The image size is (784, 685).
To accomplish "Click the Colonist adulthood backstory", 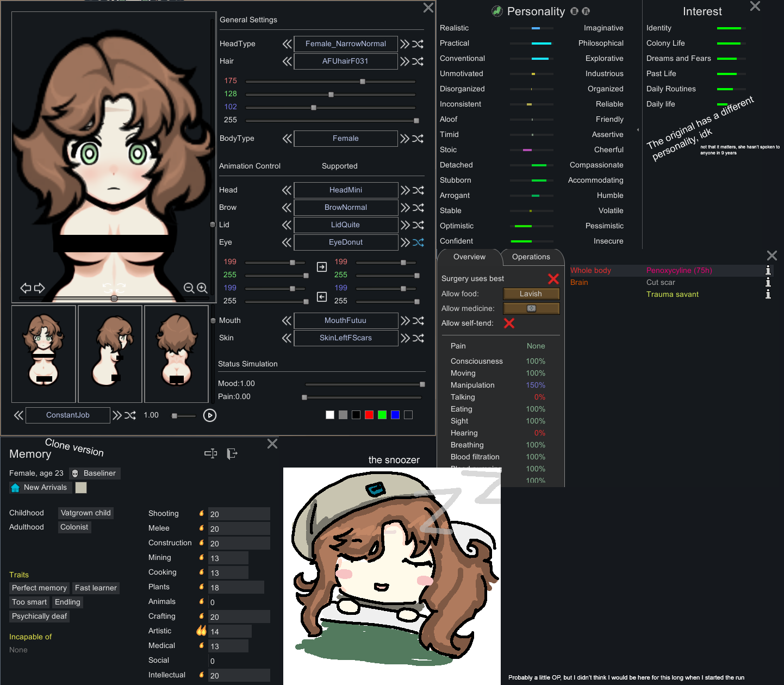I will pyautogui.click(x=74, y=527).
